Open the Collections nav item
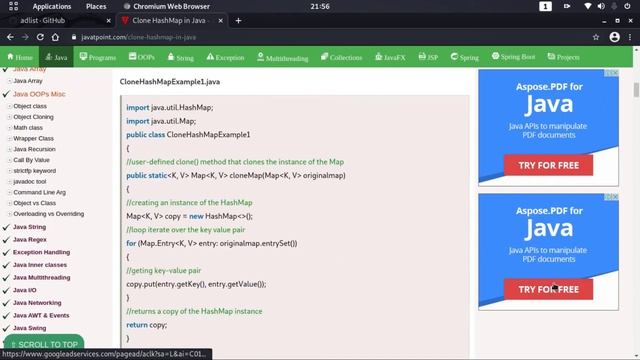The image size is (640, 360). (x=342, y=57)
